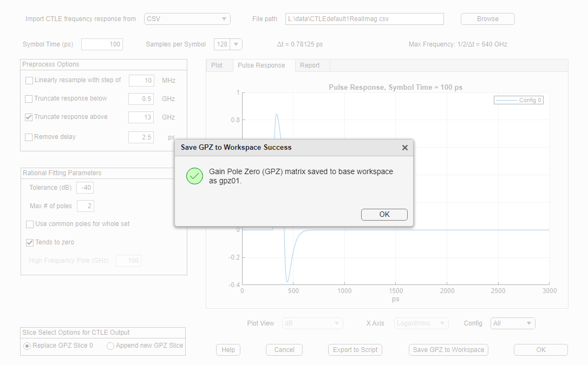
Task: Click the Config 0 legend entry
Action: coord(518,100)
